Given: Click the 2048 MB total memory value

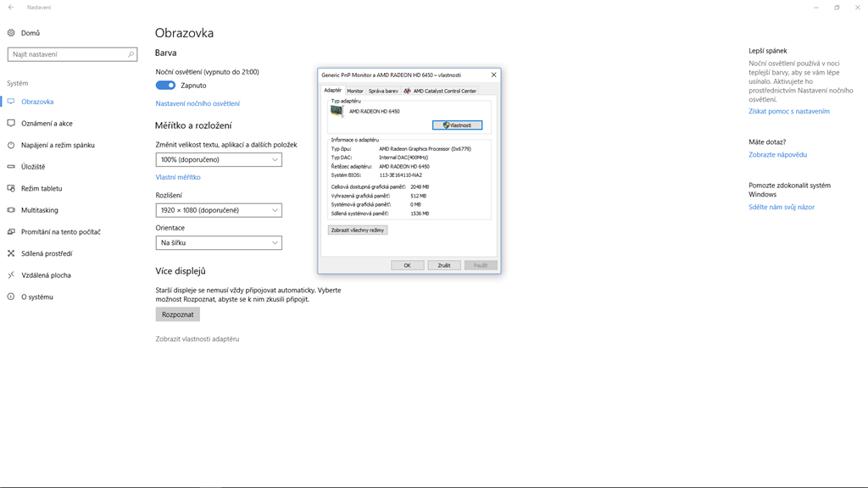Looking at the screenshot, I should [420, 187].
